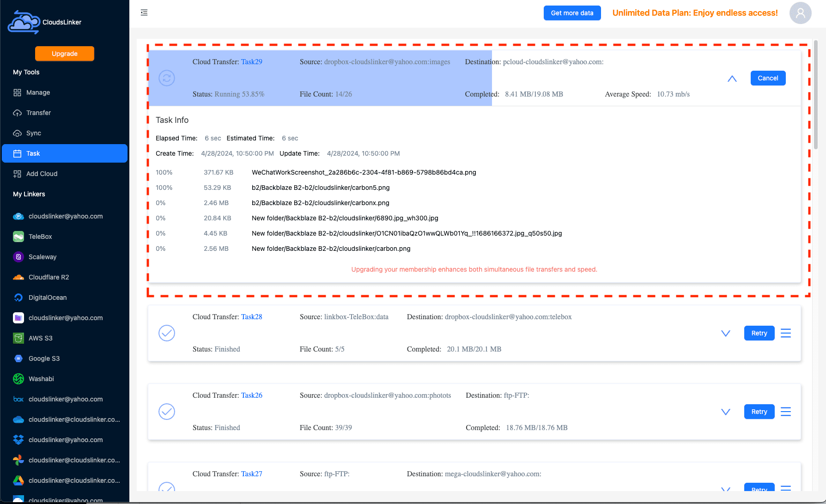Open the Task29 link
Viewport: 826px width, 504px height.
click(252, 62)
